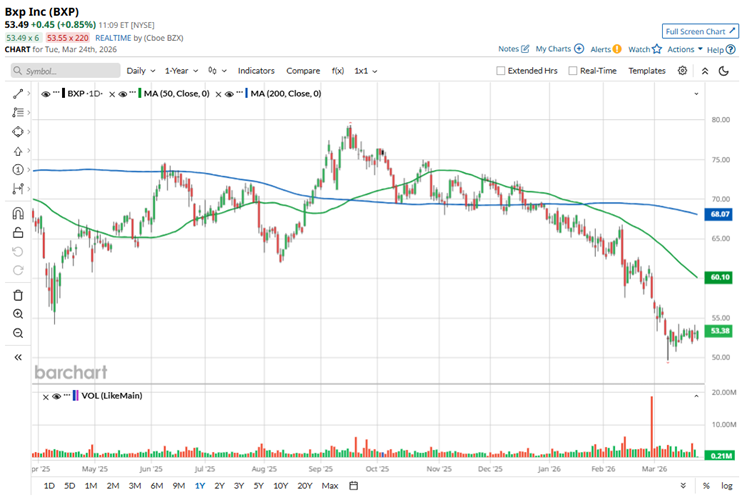
Task: Select the trend line drawing tool
Action: (18, 94)
